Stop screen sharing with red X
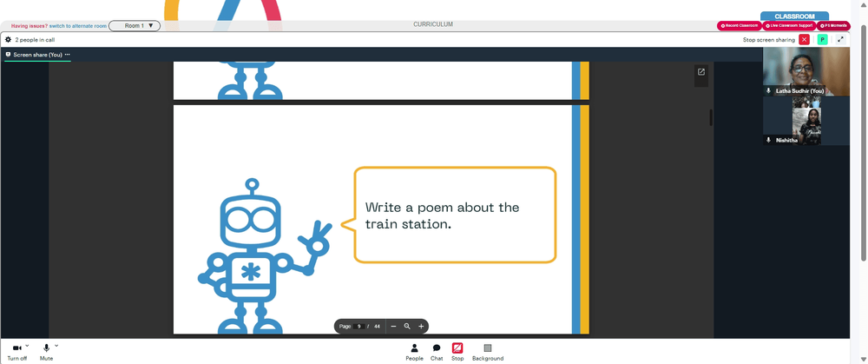868x364 pixels. point(805,40)
